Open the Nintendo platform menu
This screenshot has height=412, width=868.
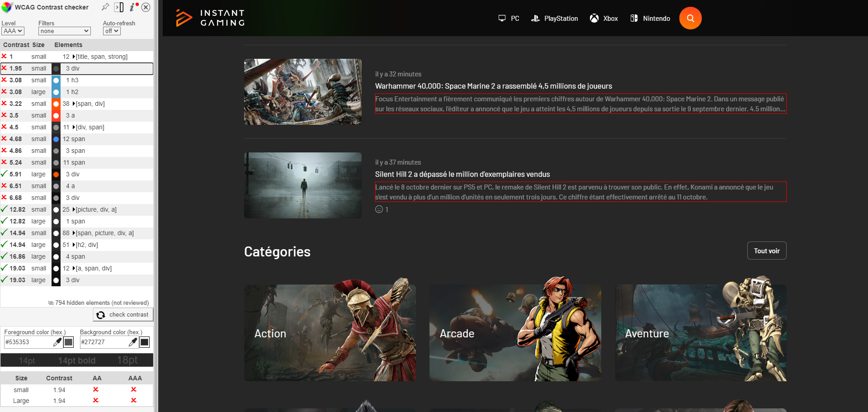(x=650, y=19)
